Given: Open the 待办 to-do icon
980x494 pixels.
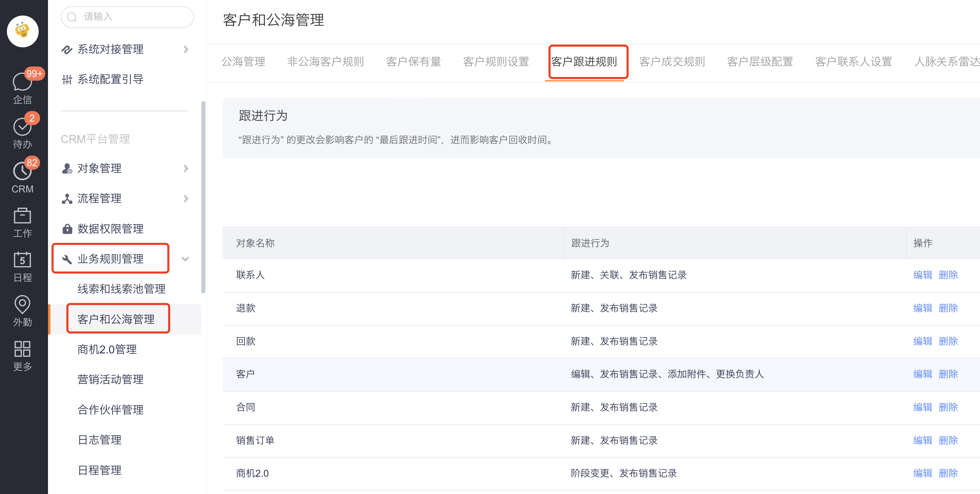Looking at the screenshot, I should 22,126.
